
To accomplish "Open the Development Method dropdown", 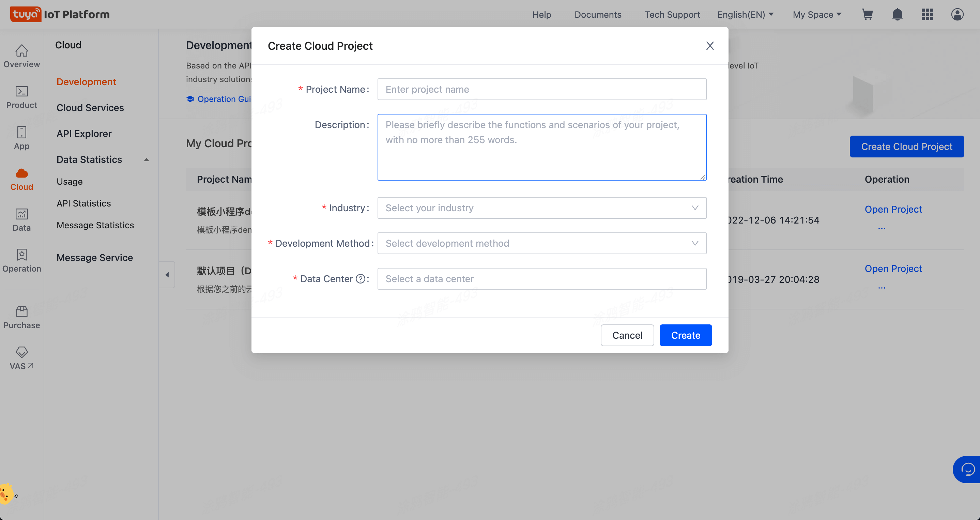I will click(541, 243).
